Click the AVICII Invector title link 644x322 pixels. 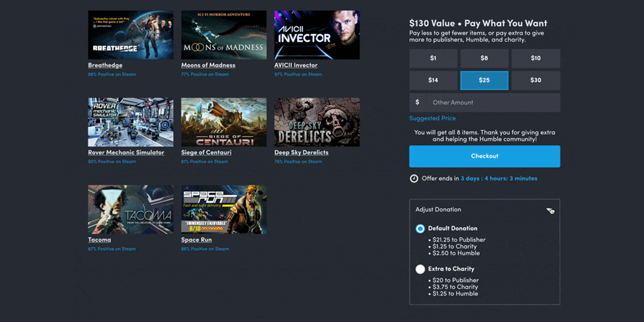(x=296, y=65)
